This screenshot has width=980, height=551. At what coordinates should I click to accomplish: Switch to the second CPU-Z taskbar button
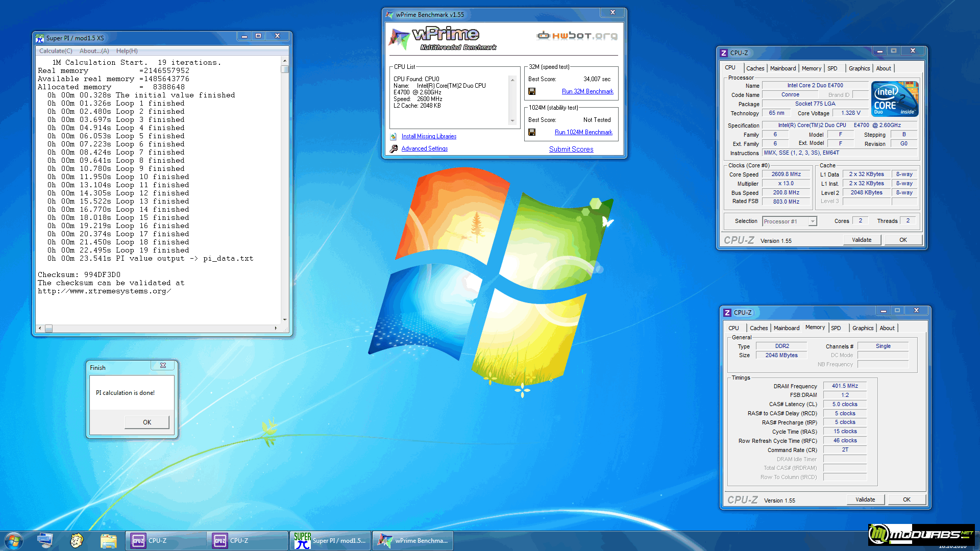point(248,541)
